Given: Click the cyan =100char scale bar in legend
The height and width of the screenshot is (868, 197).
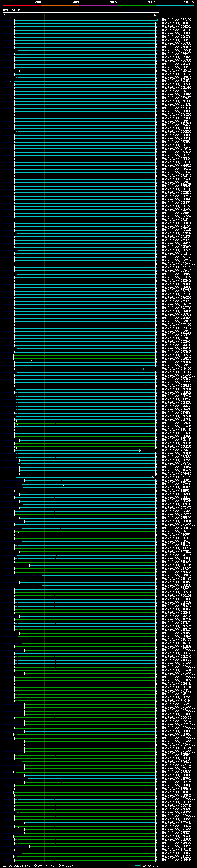Looking at the screenshot, I should 138,866.
